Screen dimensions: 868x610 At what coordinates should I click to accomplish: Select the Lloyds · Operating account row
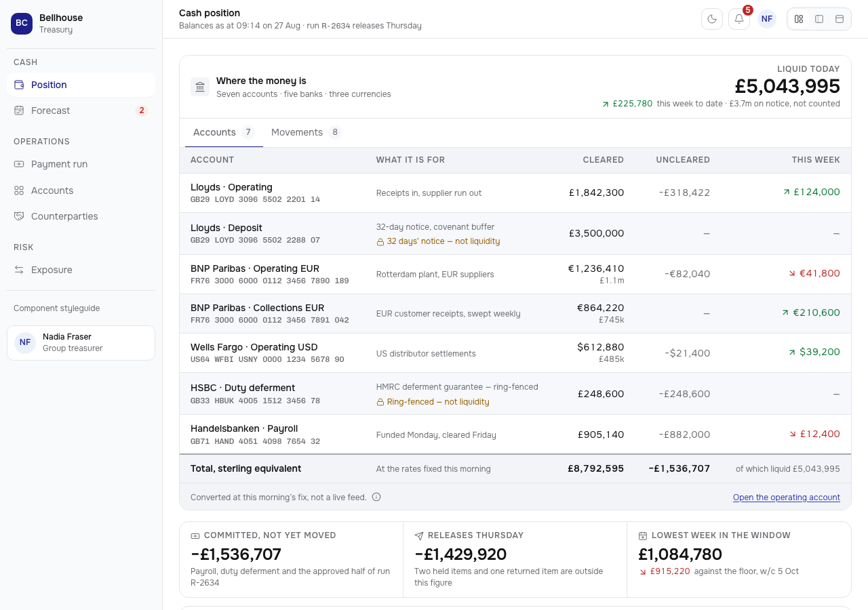[515, 192]
